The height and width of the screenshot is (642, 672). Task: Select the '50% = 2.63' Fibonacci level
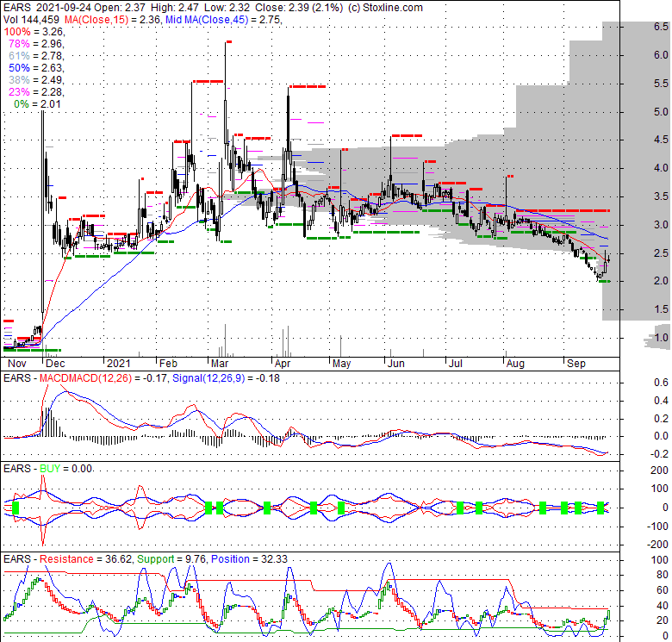coord(36,68)
